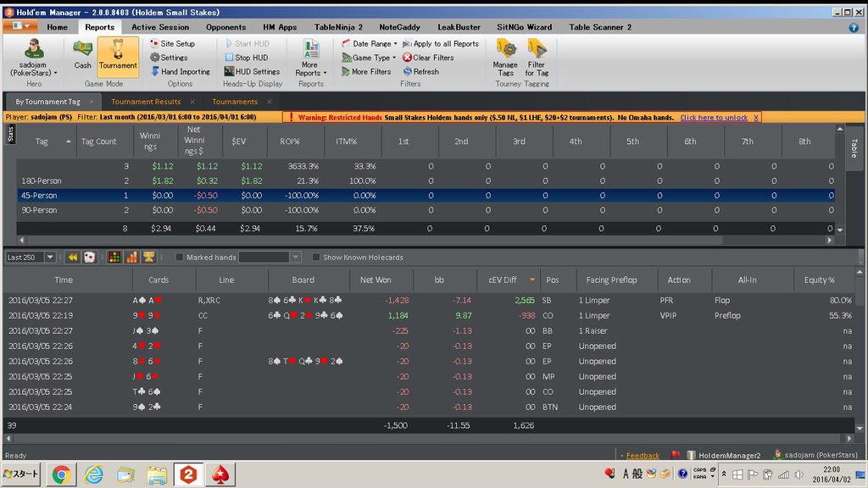Open the Opponents ribbon tab
The width and height of the screenshot is (868, 488).
coord(225,27)
